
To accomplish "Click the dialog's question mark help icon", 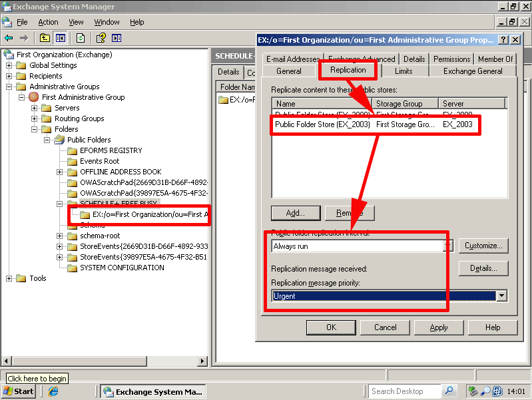I will [503, 40].
